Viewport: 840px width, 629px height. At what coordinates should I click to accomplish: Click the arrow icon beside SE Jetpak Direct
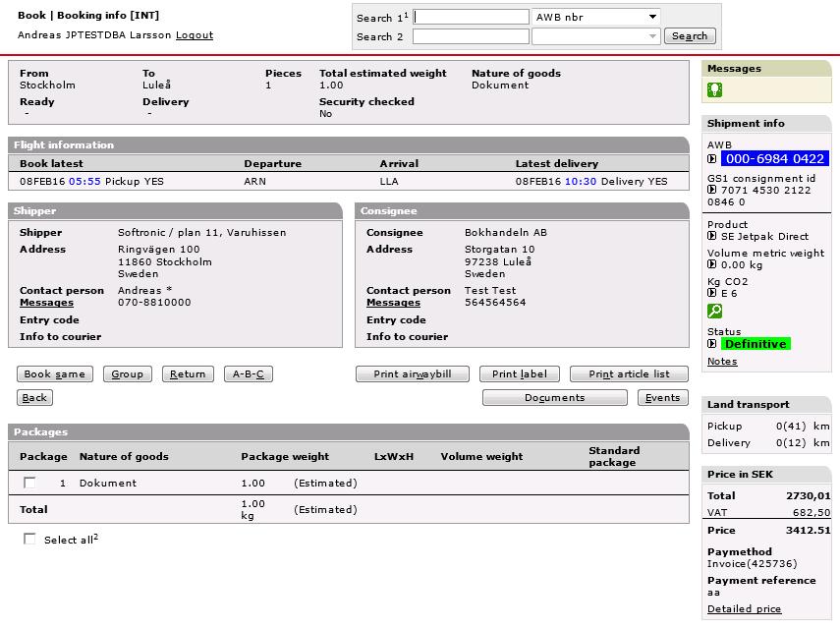click(712, 236)
